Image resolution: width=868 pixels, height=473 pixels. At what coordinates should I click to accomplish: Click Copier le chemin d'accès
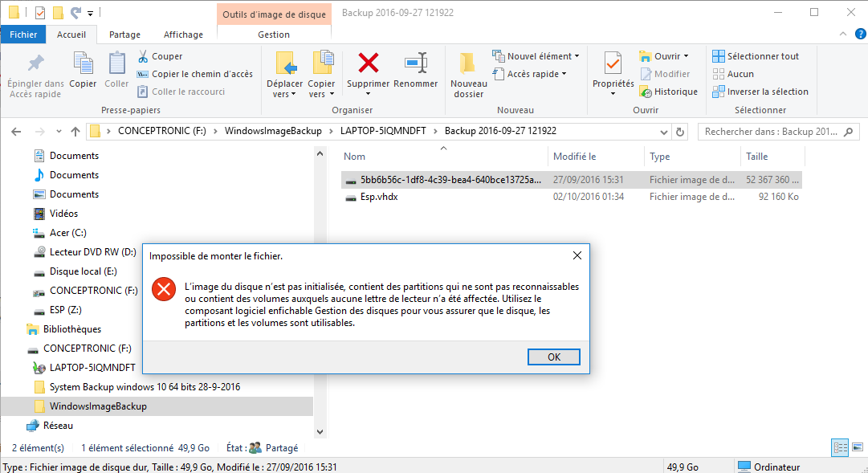[195, 74]
